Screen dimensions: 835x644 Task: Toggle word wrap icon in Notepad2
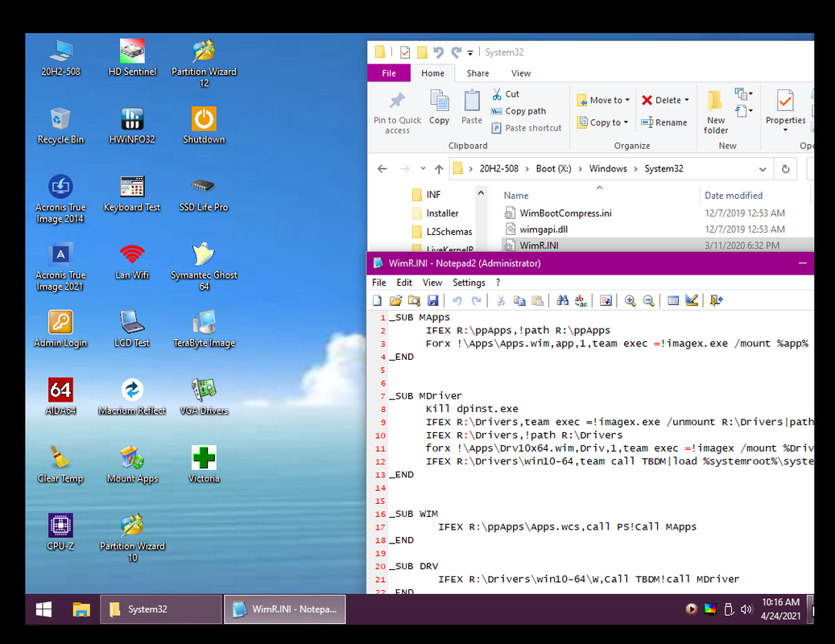[606, 301]
